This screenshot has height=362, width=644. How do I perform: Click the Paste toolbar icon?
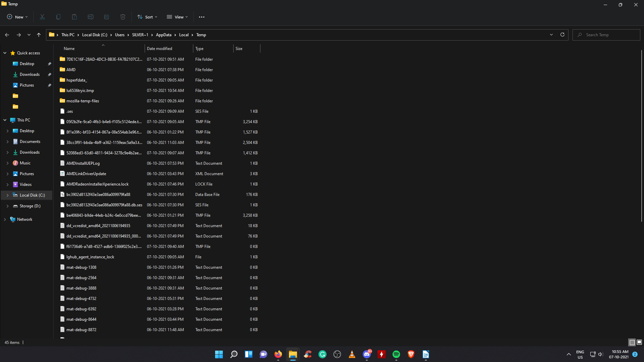click(x=75, y=17)
